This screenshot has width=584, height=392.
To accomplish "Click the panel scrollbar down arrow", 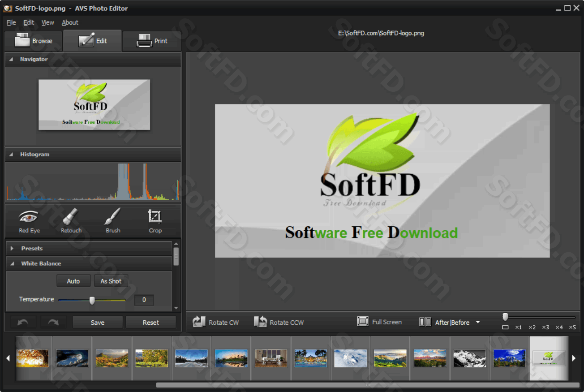I will tap(176, 308).
